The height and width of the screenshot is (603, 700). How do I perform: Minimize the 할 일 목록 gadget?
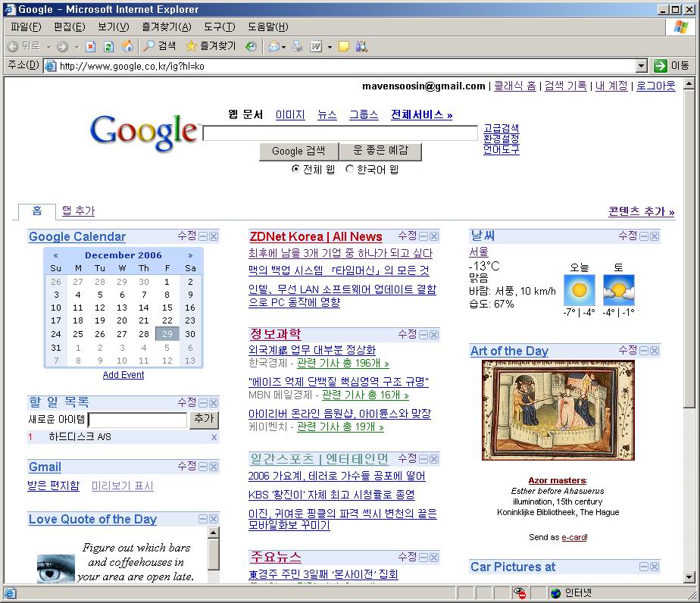point(203,402)
